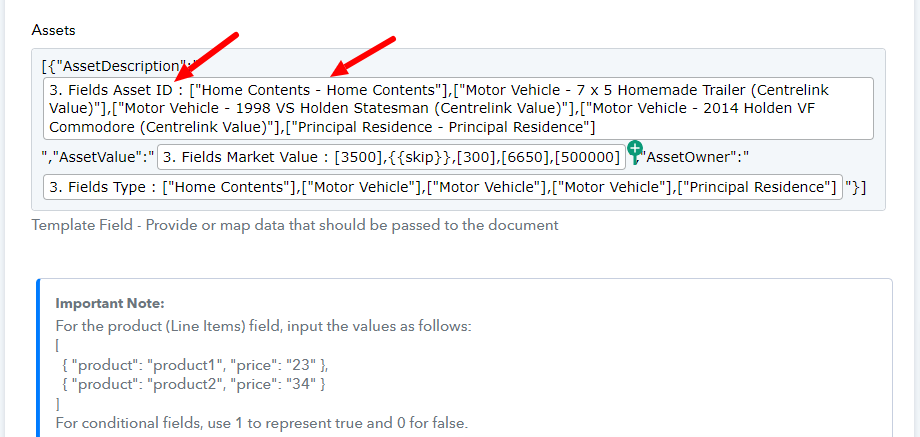Click the "AssetValue" key text
920x437 pixels.
pos(98,157)
